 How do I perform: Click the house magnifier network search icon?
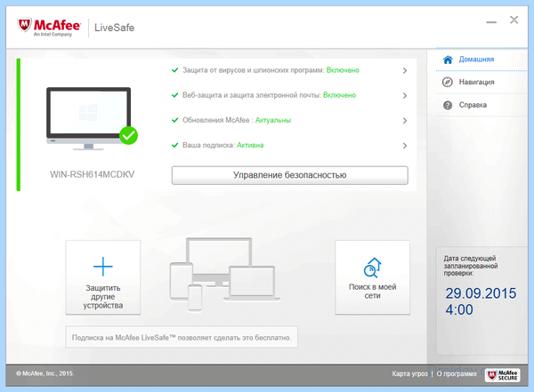click(372, 268)
